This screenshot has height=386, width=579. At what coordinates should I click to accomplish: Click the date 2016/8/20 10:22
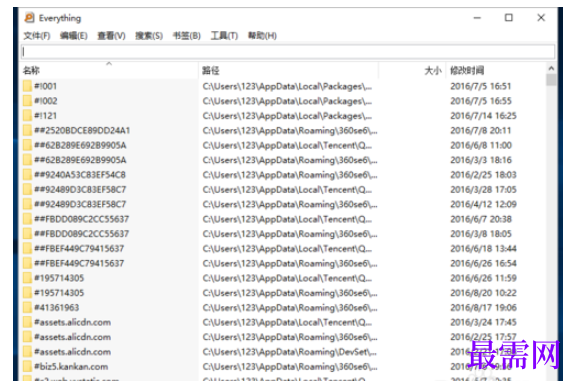tap(483, 293)
